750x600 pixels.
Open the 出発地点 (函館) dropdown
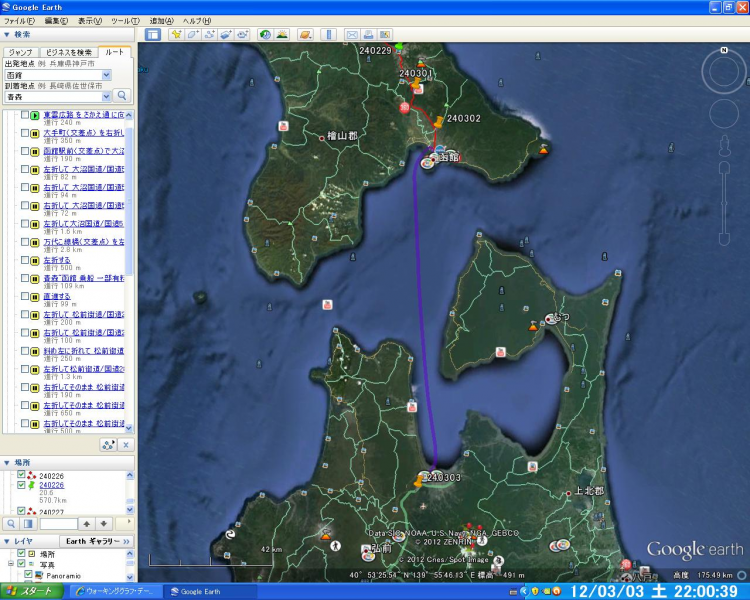pyautogui.click(x=106, y=75)
